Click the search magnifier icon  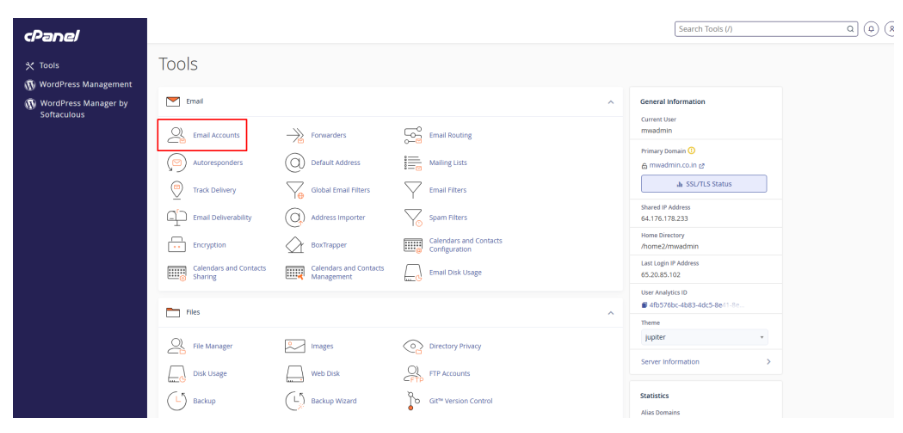(x=850, y=29)
